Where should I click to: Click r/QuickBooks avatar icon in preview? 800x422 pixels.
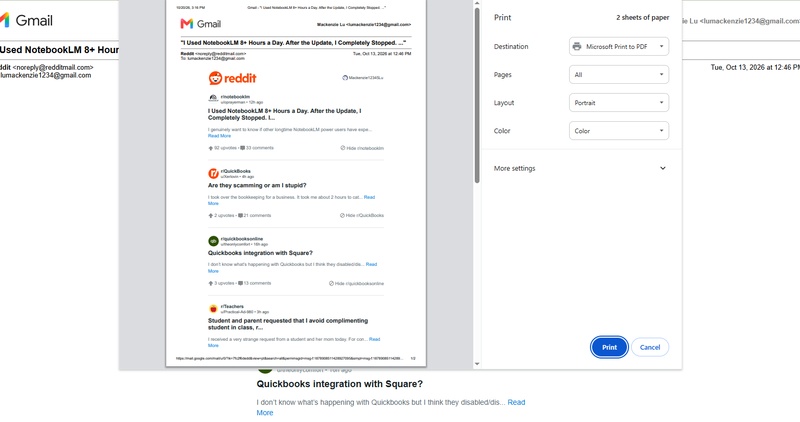pyautogui.click(x=213, y=173)
